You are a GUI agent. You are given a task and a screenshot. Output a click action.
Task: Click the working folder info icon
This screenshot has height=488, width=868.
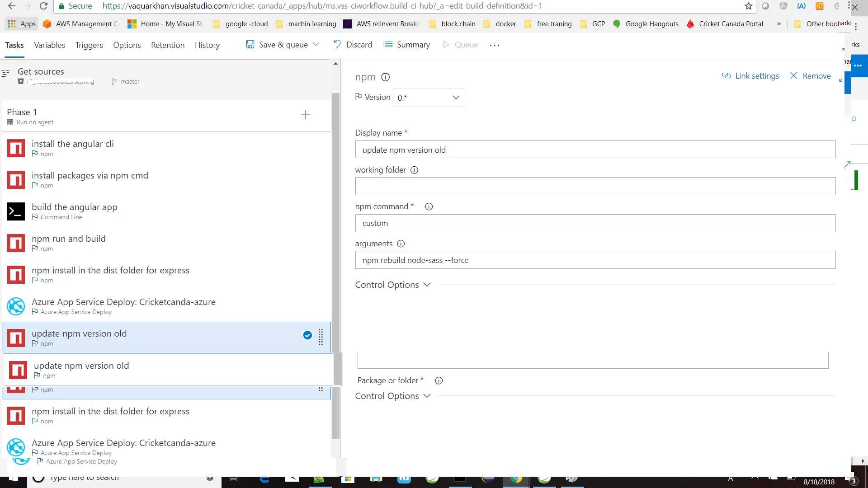(414, 170)
